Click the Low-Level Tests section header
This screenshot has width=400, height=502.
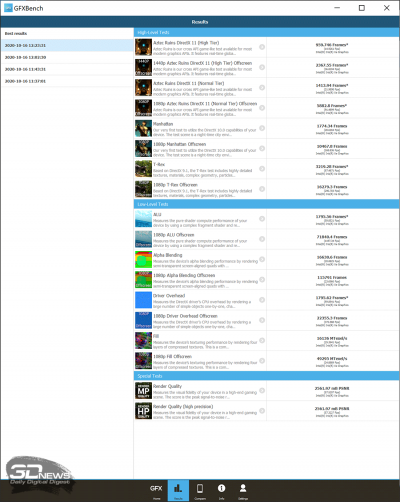[x=266, y=204]
